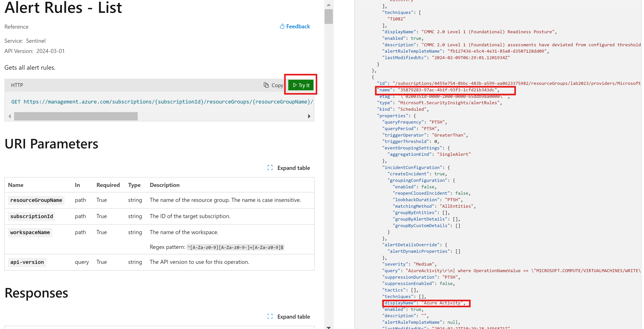Click the expand icon beside Responses Expand table
This screenshot has height=329, width=644.
pos(270,316)
